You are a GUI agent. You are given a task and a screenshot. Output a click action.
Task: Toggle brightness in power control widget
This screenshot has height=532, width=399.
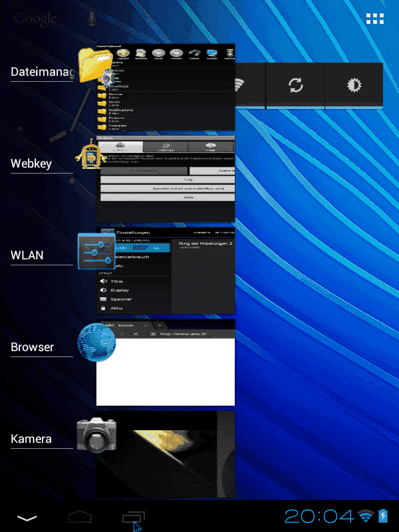click(354, 86)
